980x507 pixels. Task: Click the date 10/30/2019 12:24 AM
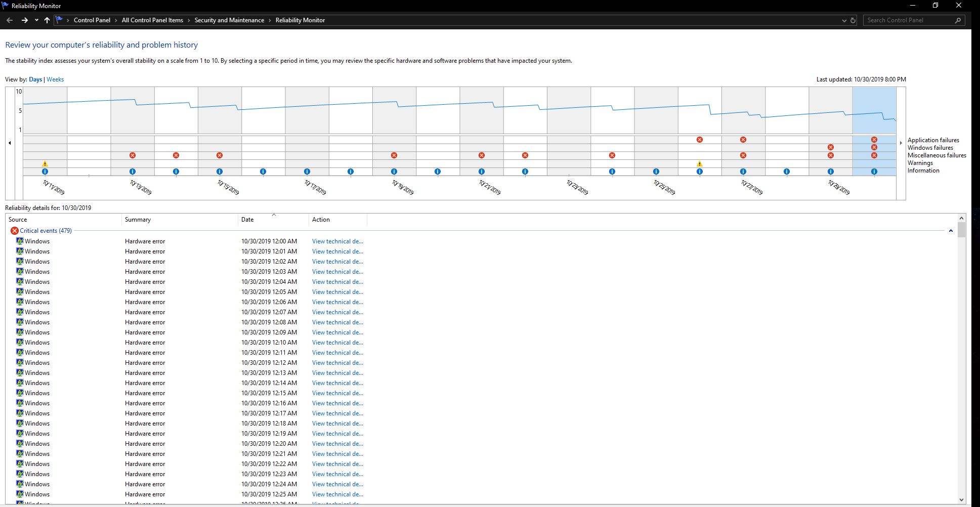(x=269, y=484)
